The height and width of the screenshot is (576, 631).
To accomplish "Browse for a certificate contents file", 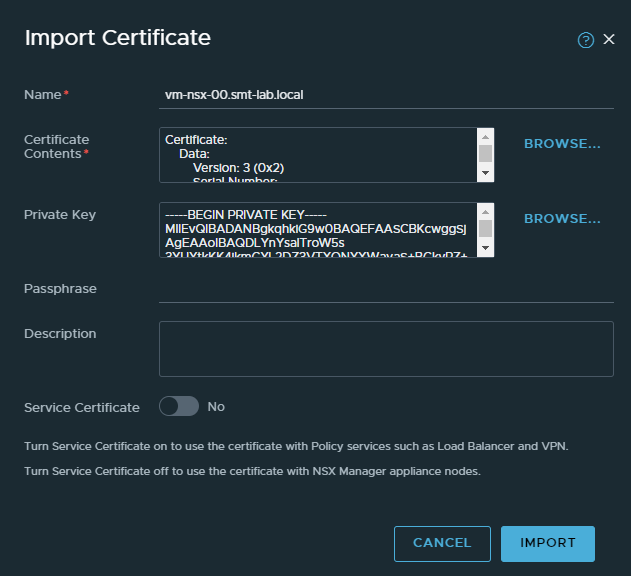I will tap(562, 143).
